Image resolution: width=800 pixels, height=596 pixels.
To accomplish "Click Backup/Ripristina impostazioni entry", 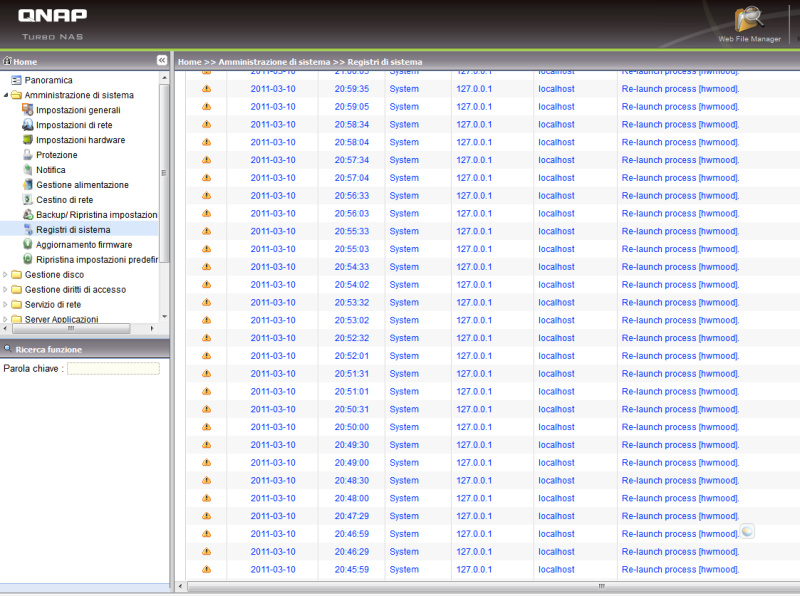I will 96,215.
